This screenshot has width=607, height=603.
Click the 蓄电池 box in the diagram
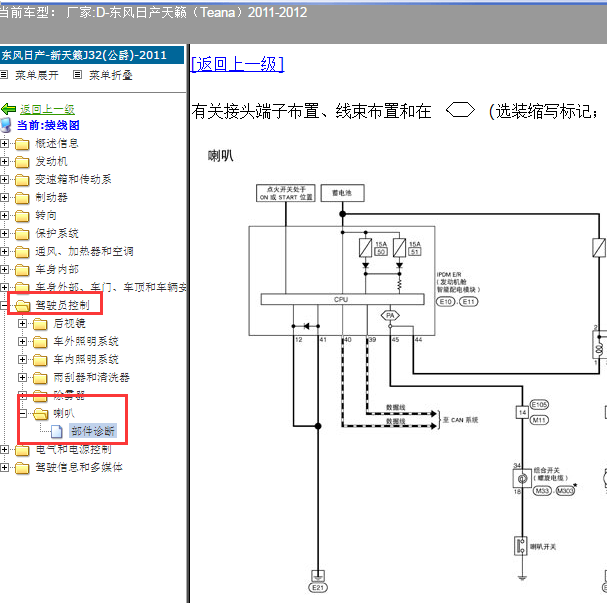tap(342, 193)
